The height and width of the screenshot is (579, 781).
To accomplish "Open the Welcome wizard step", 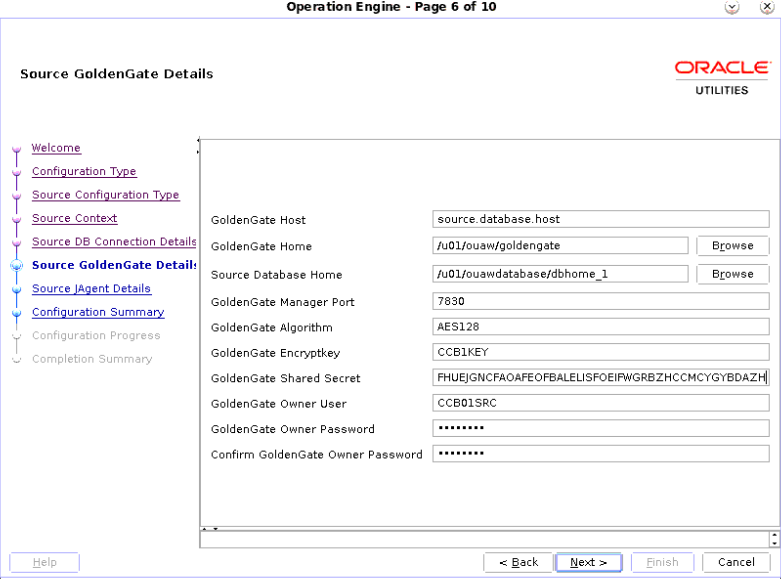I will coord(56,148).
